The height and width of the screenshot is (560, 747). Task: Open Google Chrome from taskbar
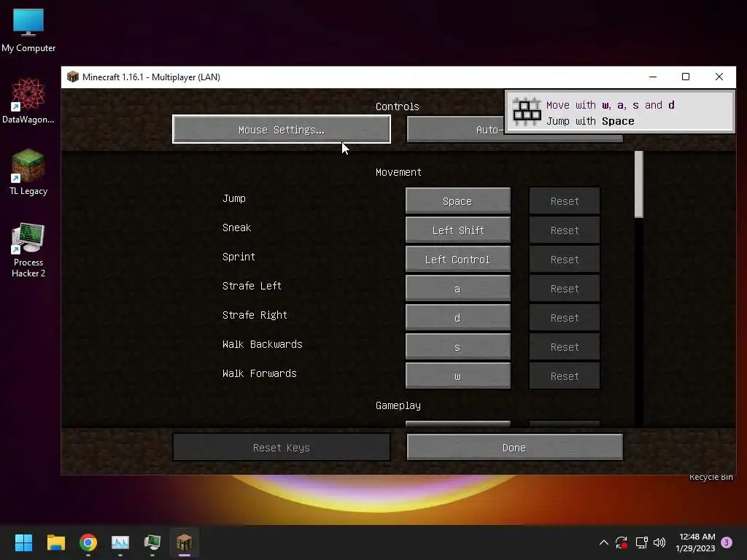pos(88,542)
